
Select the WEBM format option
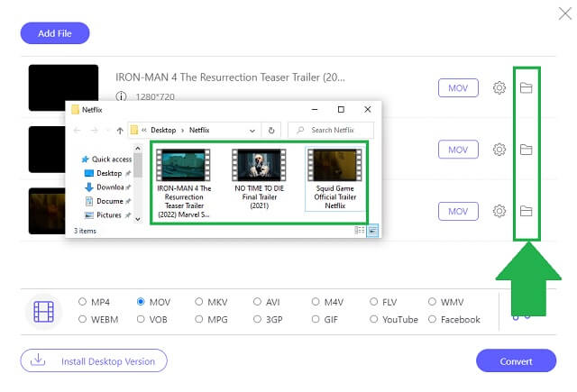point(98,319)
